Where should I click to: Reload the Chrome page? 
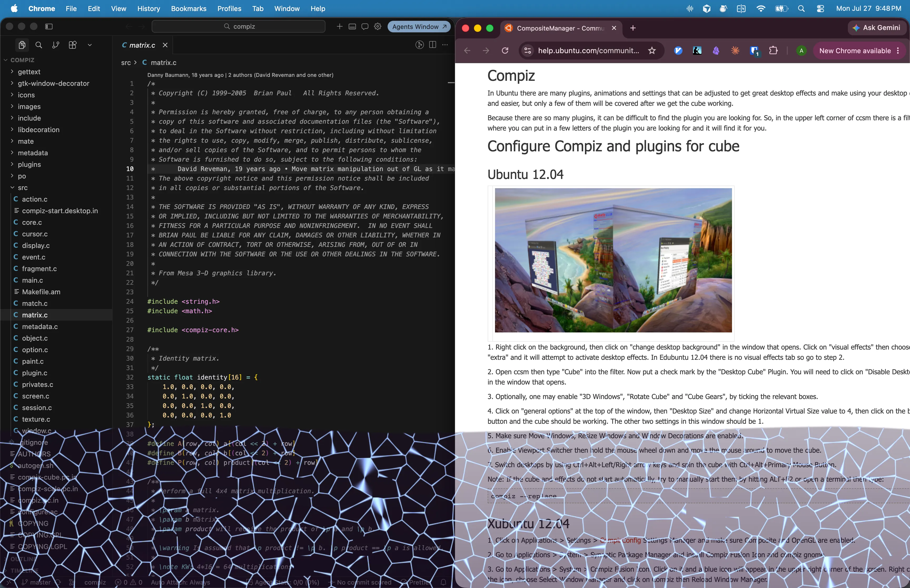[x=505, y=51]
